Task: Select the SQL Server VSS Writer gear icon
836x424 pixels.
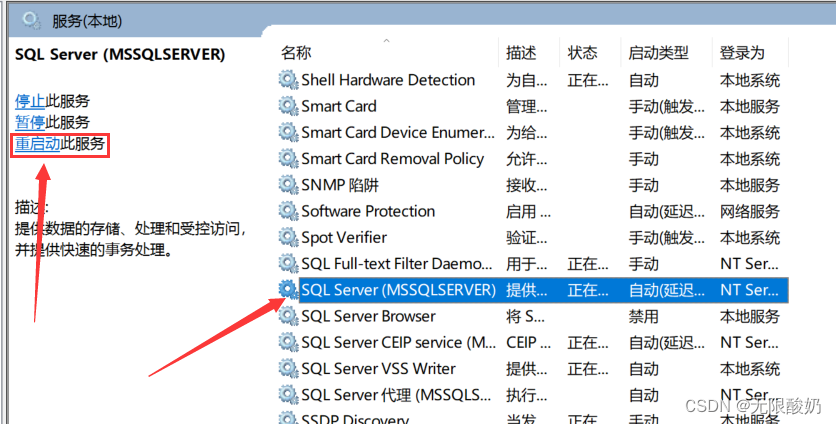Action: click(x=288, y=369)
